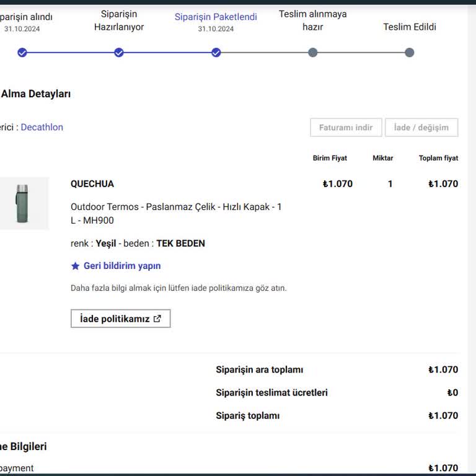Open İade politikamız return policy button
This screenshot has height=476, width=476.
coord(120,319)
